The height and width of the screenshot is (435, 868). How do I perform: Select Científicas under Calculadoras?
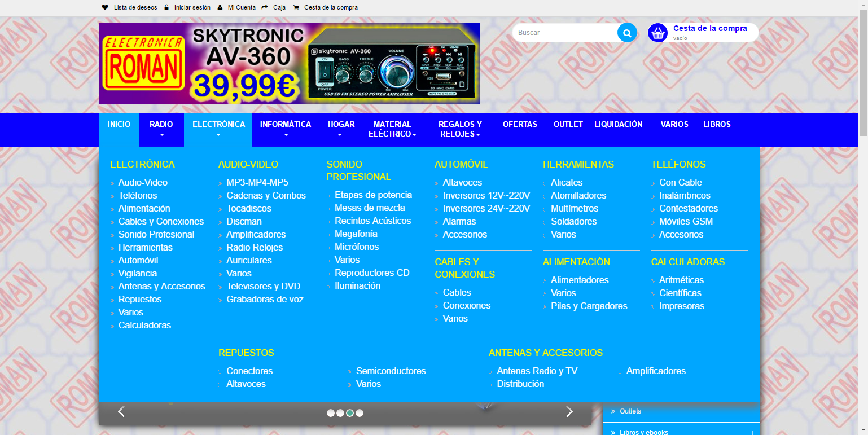pyautogui.click(x=680, y=293)
